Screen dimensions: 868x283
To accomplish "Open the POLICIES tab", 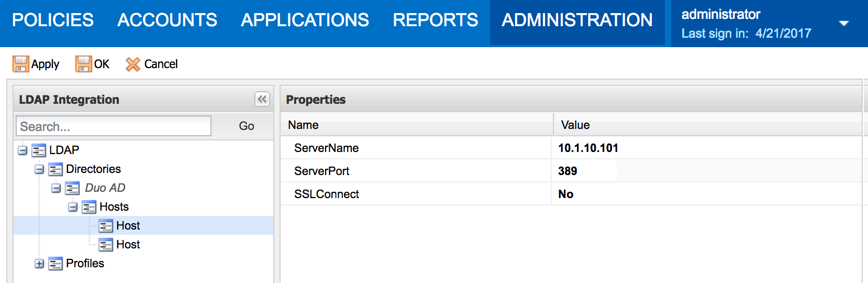I will (x=53, y=20).
